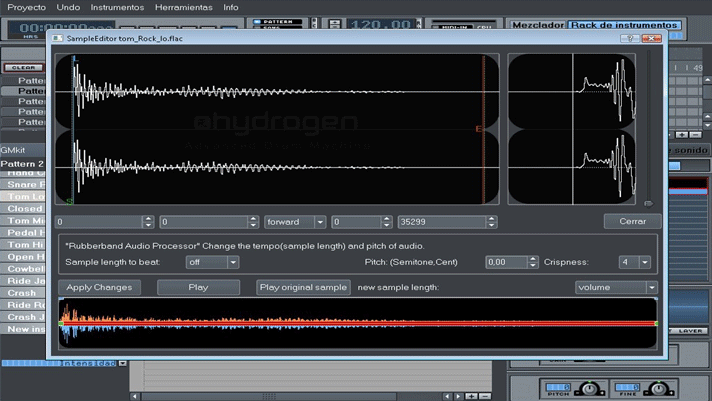Select the New ins instrument row
The image size is (712, 401).
pyautogui.click(x=23, y=329)
